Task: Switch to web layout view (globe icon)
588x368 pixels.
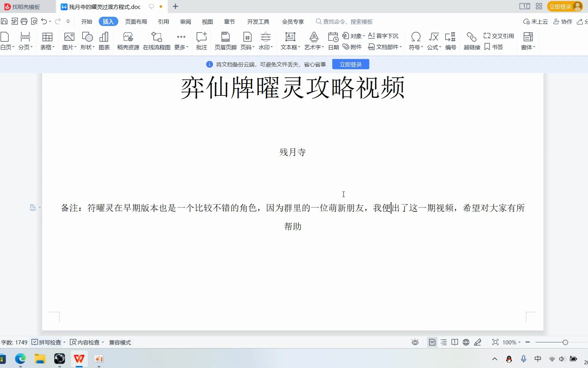Action: (x=466, y=342)
